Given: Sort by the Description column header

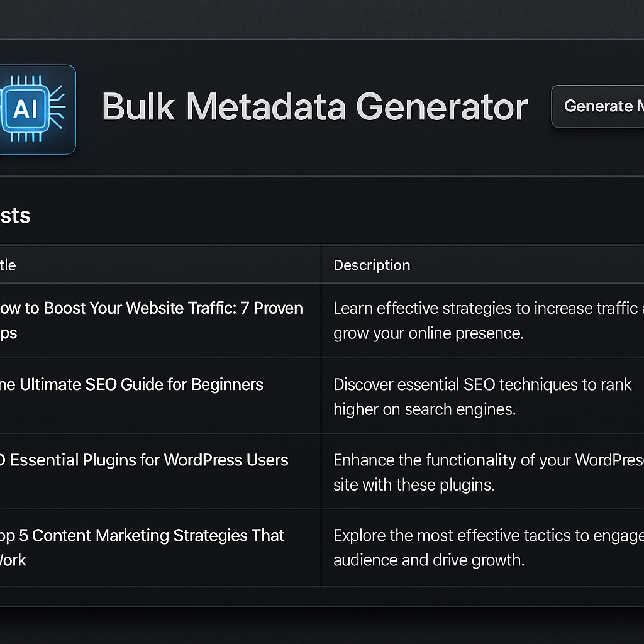Looking at the screenshot, I should click(x=372, y=265).
